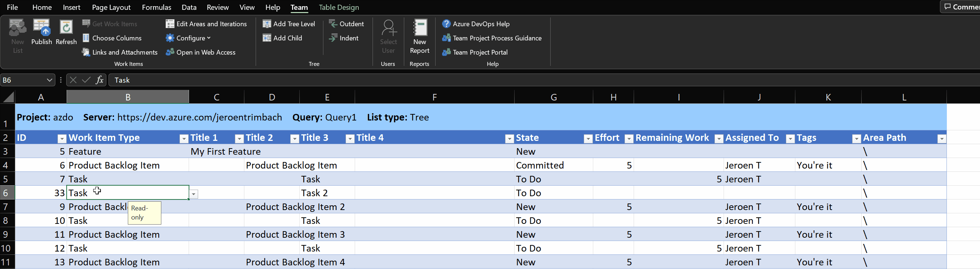Open the Name Box dropdown arrow

49,80
